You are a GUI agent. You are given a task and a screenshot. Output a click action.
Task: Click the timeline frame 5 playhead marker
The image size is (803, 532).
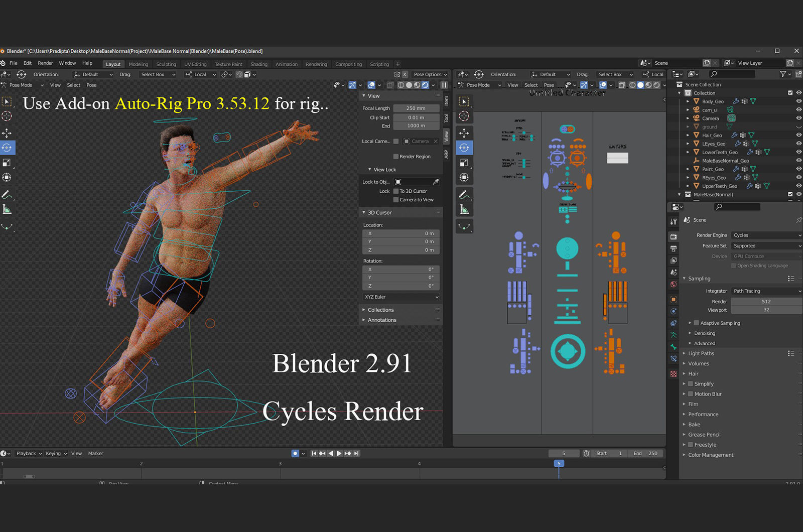[559, 464]
